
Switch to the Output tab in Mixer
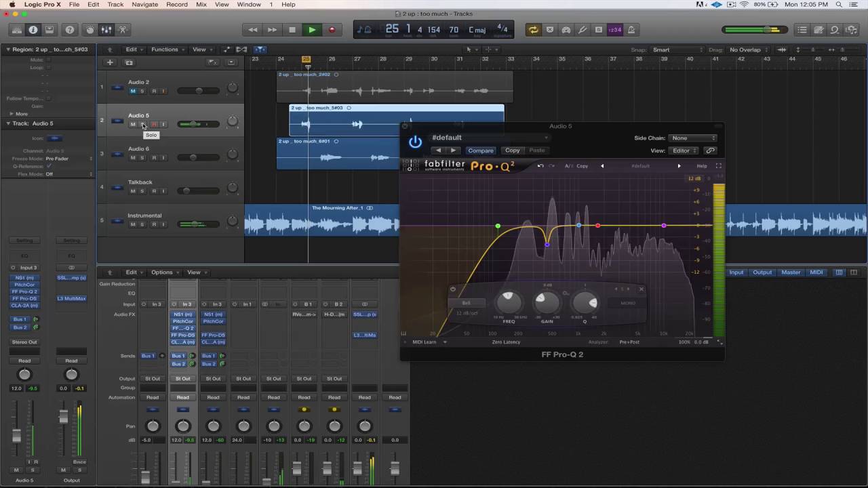point(762,272)
